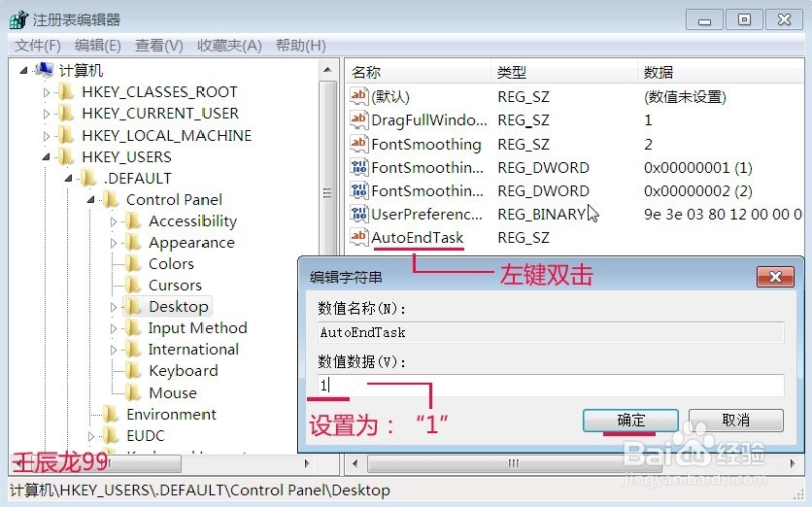This screenshot has width=812, height=507.
Task: Close the 编辑字符串 dialog
Action: 775,277
